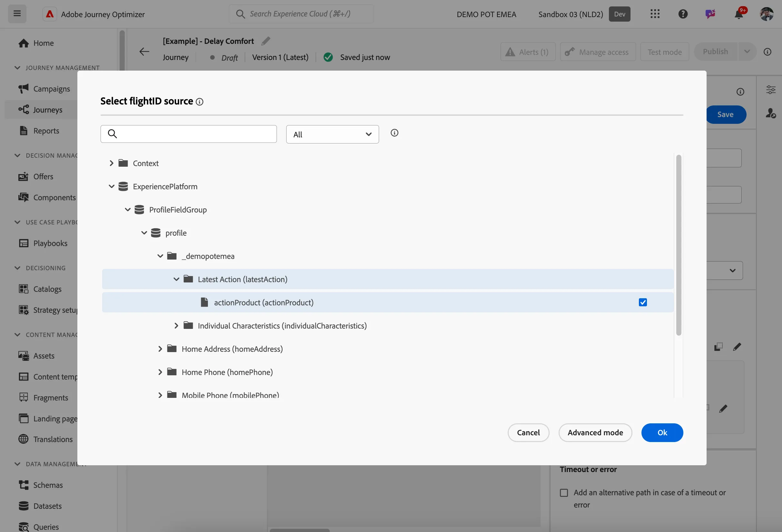Uncheck the actionProduct checkbox
The width and height of the screenshot is (782, 532).
[x=643, y=302]
